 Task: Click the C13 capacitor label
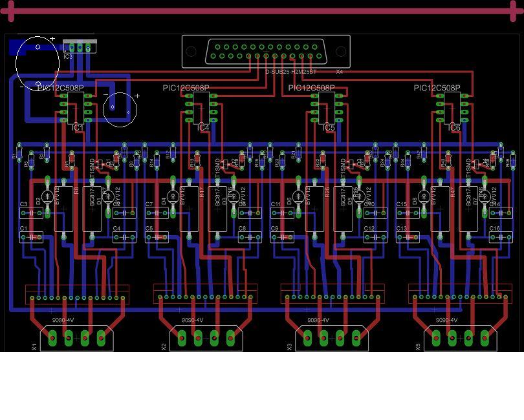401,229
